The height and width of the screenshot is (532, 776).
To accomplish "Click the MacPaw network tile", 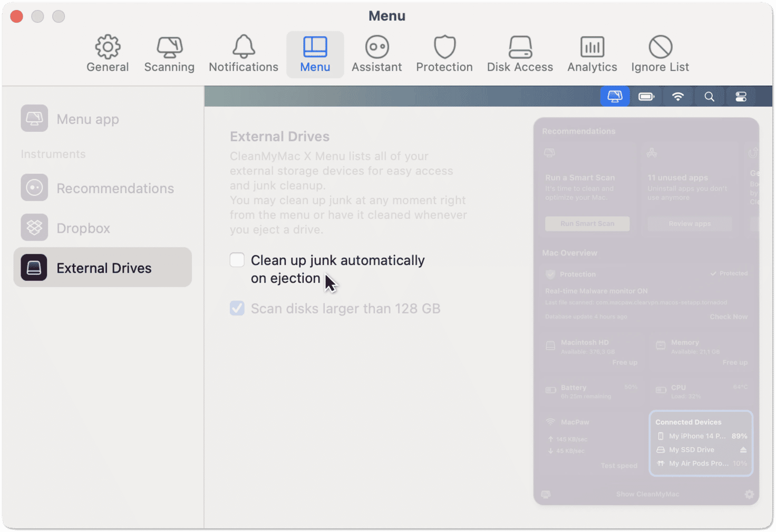I will click(591, 443).
